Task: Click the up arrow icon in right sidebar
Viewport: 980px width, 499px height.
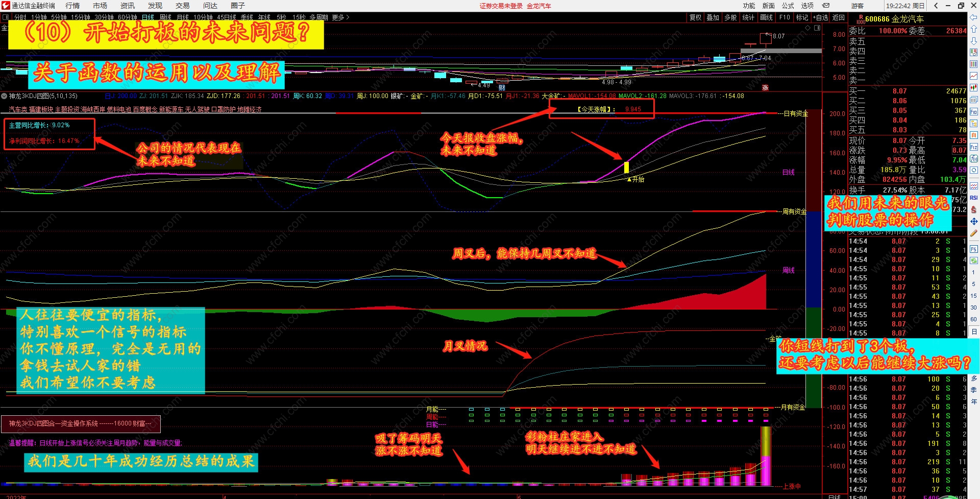Action: 973,29
